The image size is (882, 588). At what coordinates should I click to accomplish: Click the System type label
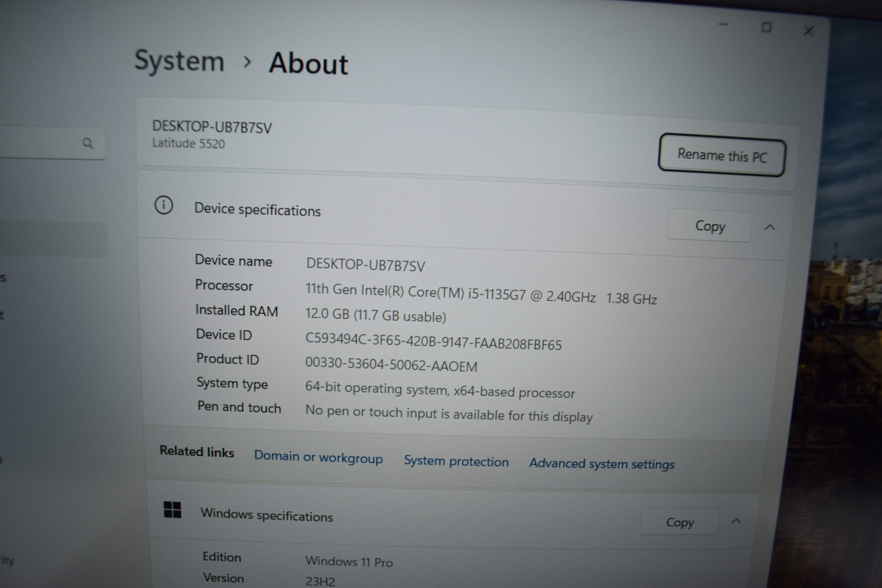[232, 384]
